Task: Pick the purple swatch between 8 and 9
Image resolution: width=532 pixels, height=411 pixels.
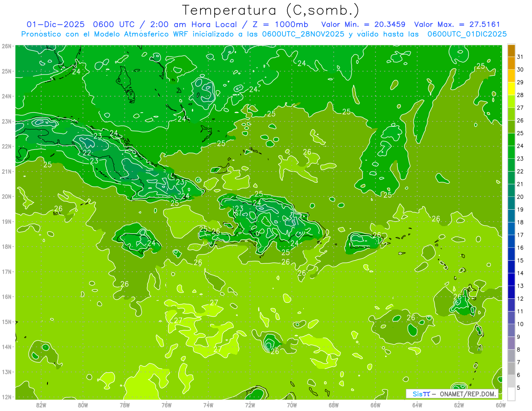Action: (x=511, y=343)
